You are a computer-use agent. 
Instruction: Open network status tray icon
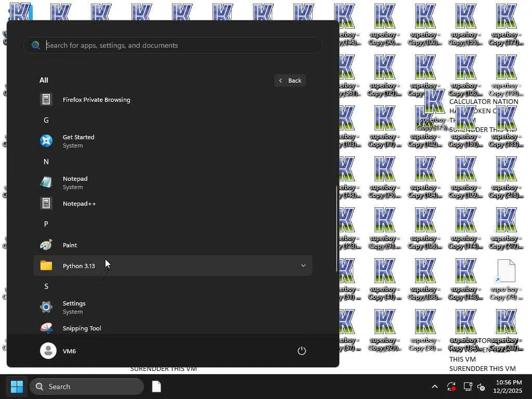[x=468, y=387]
